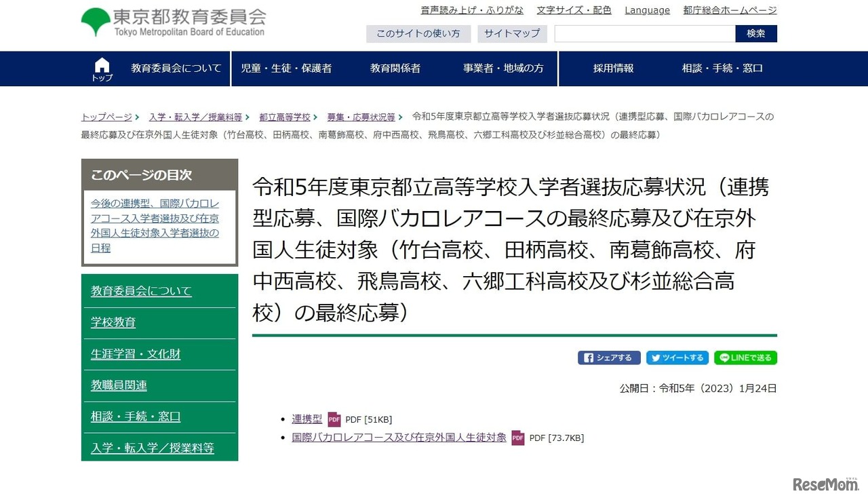Click the Tokyo Metropolitan Board of Education logo
The image size is (868, 500).
[x=174, y=22]
